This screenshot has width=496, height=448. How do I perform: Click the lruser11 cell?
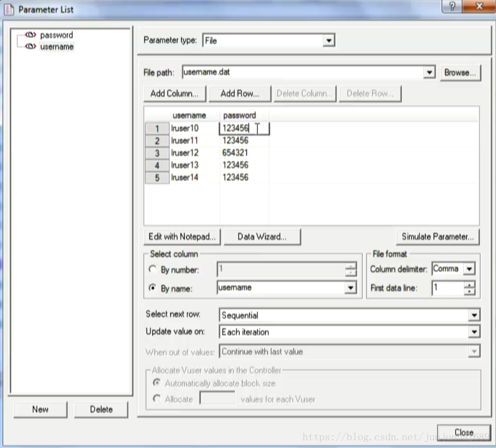tap(195, 141)
